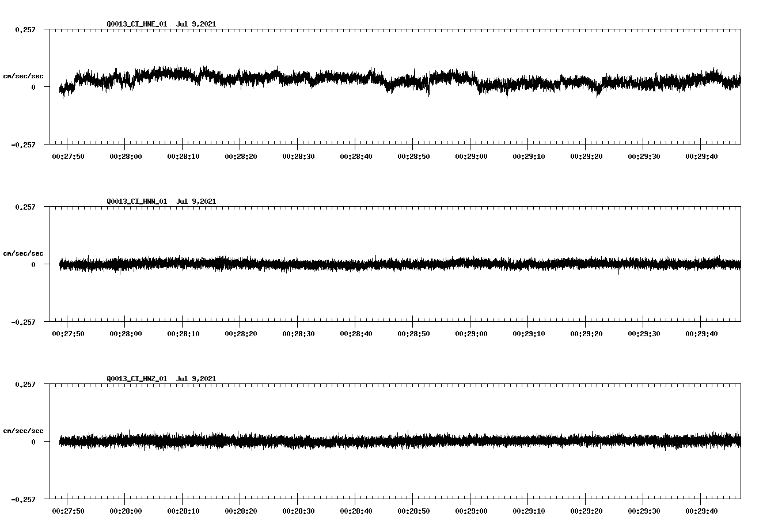Click the HNZ waveform trace
Image resolution: width=782 pixels, height=532 pixels.
coord(346,442)
